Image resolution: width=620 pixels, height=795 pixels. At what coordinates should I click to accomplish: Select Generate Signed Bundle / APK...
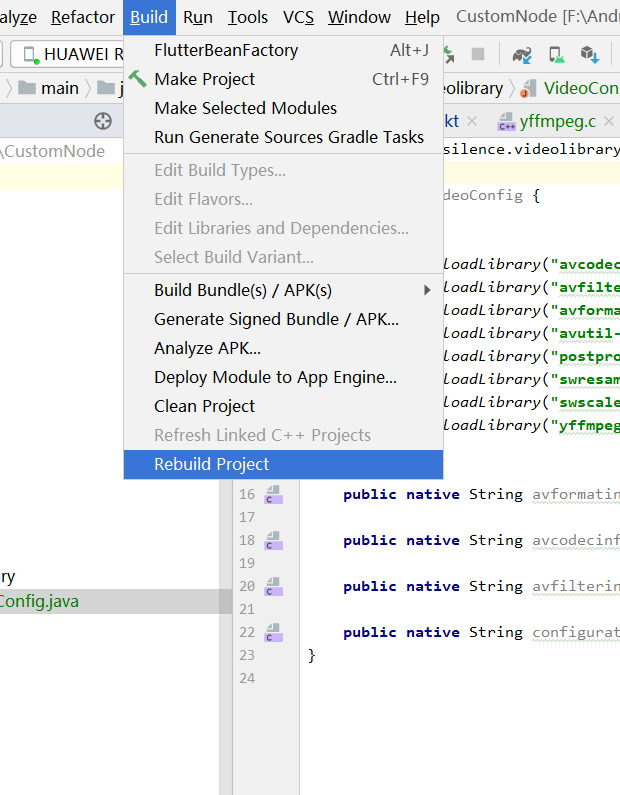(x=276, y=319)
